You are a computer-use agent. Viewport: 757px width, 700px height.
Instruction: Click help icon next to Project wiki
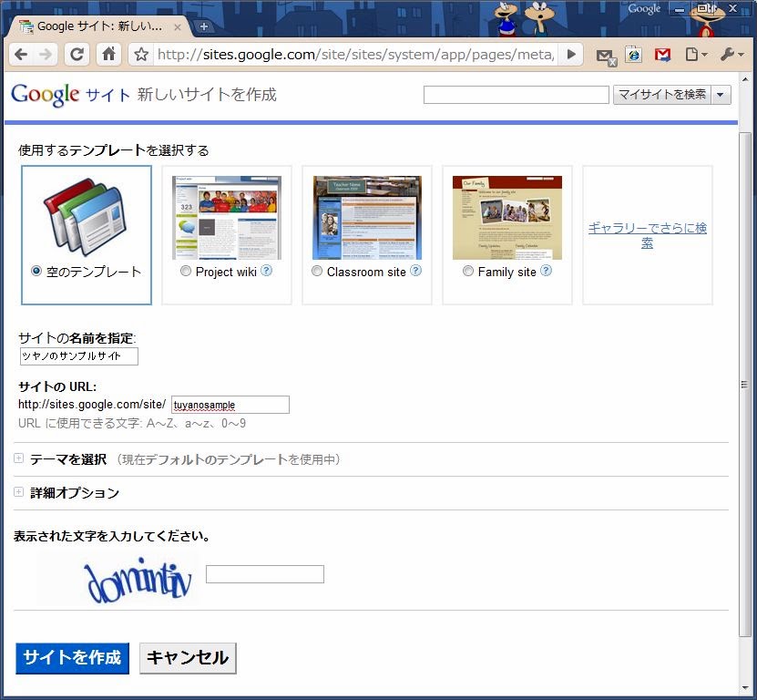coord(266,271)
